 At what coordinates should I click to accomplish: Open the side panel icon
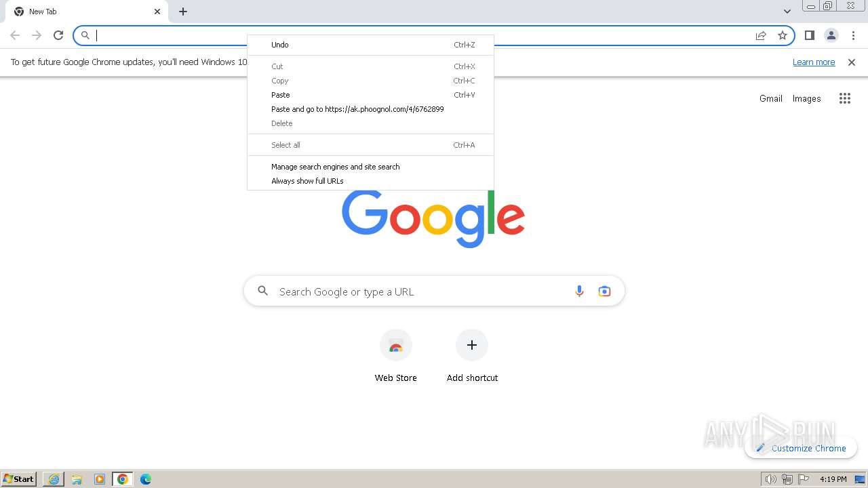pyautogui.click(x=809, y=35)
